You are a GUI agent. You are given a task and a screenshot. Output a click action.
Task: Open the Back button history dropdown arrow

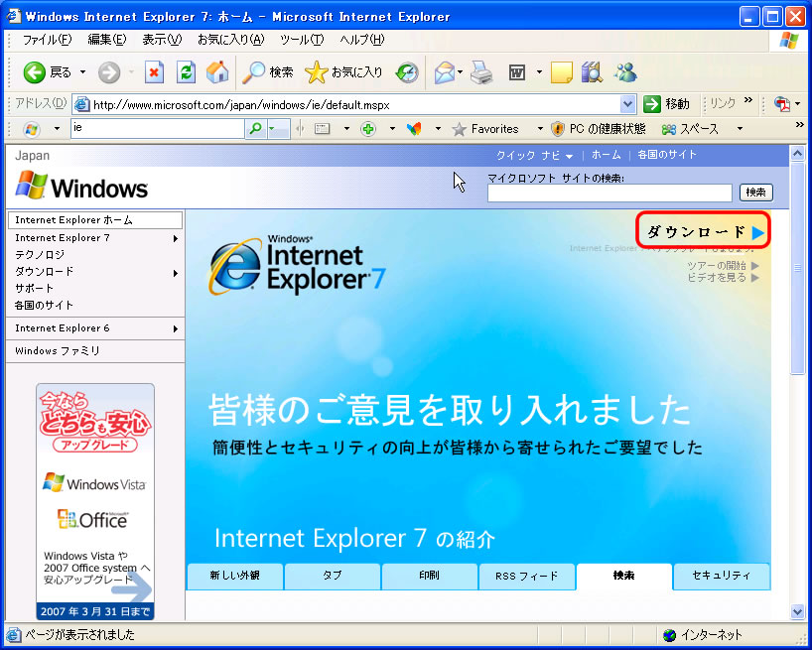82,72
